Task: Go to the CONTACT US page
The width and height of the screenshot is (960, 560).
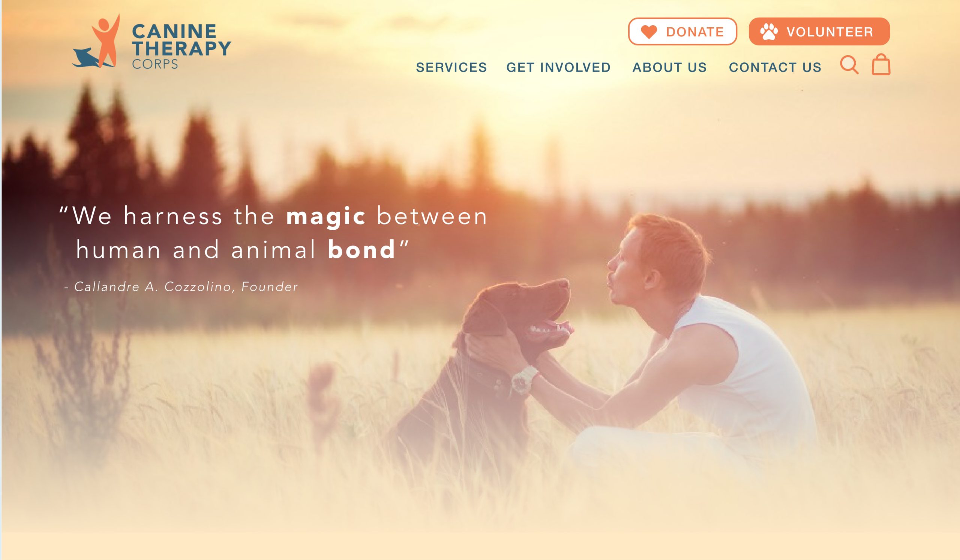Action: pyautogui.click(x=775, y=67)
